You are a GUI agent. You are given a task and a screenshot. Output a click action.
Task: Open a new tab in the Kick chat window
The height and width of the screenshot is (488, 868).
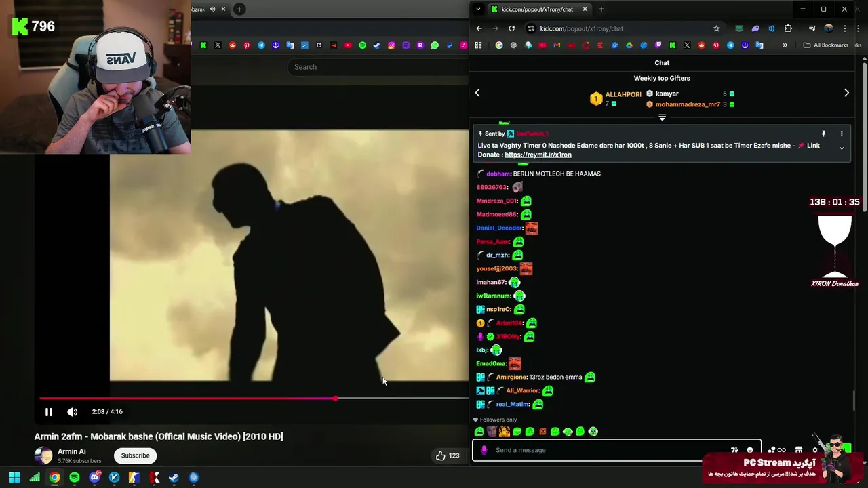click(601, 9)
